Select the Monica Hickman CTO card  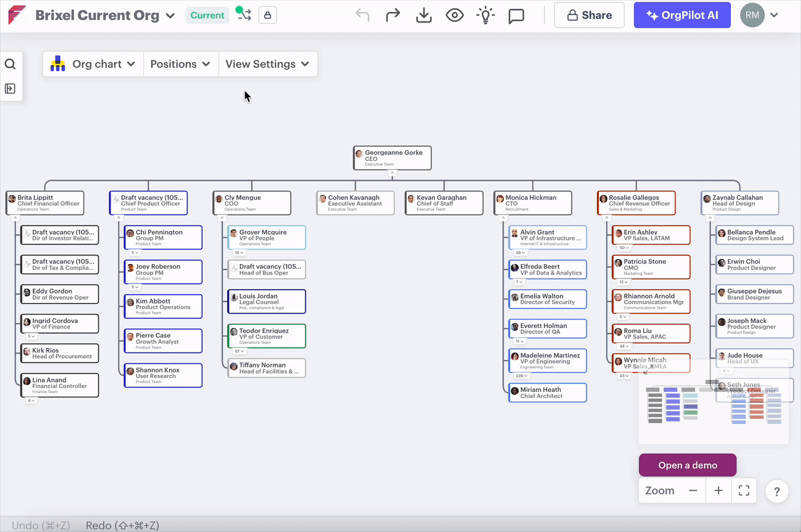pyautogui.click(x=532, y=203)
